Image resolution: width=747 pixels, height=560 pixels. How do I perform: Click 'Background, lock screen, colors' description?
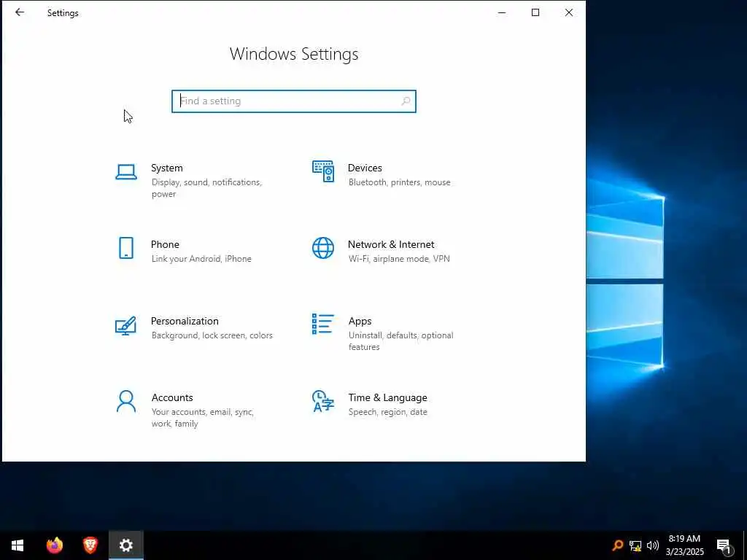(x=212, y=335)
